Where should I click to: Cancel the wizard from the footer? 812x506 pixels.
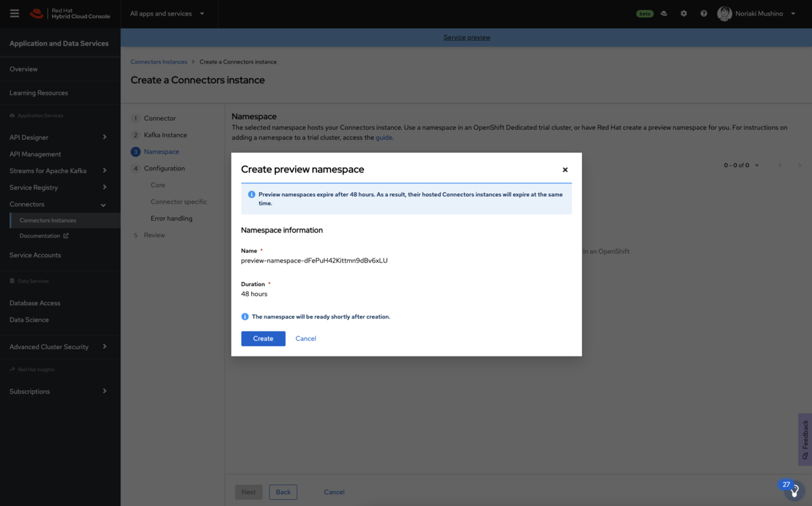point(334,492)
